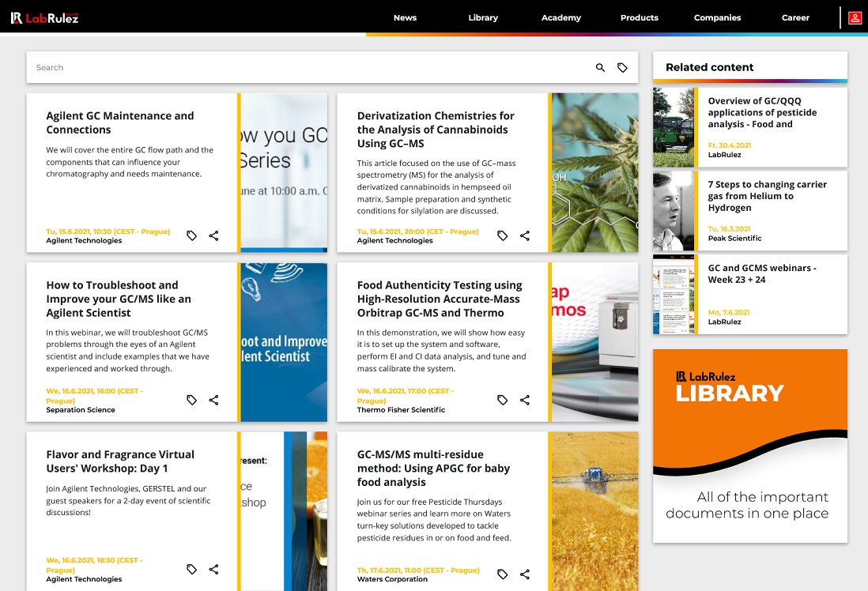Click the search magnifier icon
Image resolution: width=868 pixels, height=591 pixels.
[600, 67]
